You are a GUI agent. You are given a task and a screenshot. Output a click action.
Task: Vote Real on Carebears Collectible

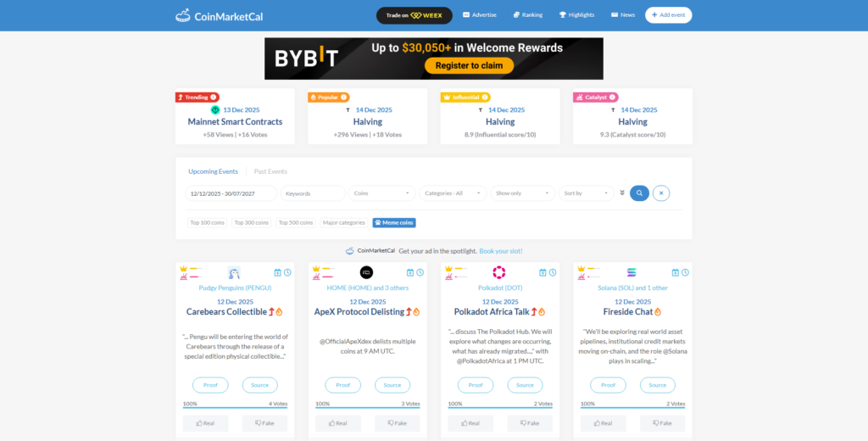point(205,423)
